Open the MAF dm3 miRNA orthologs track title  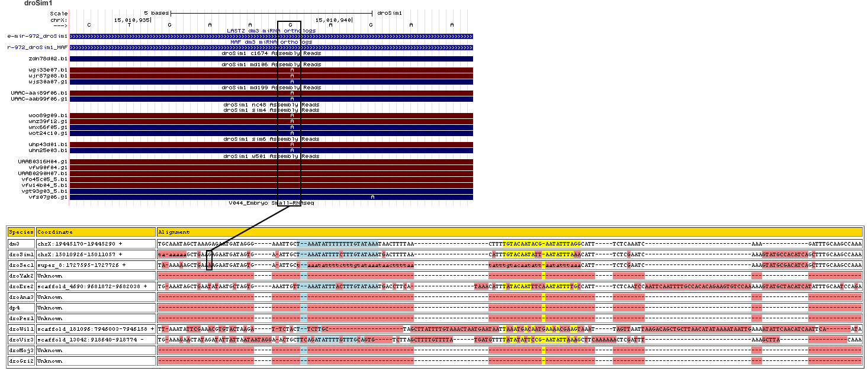tap(271, 42)
